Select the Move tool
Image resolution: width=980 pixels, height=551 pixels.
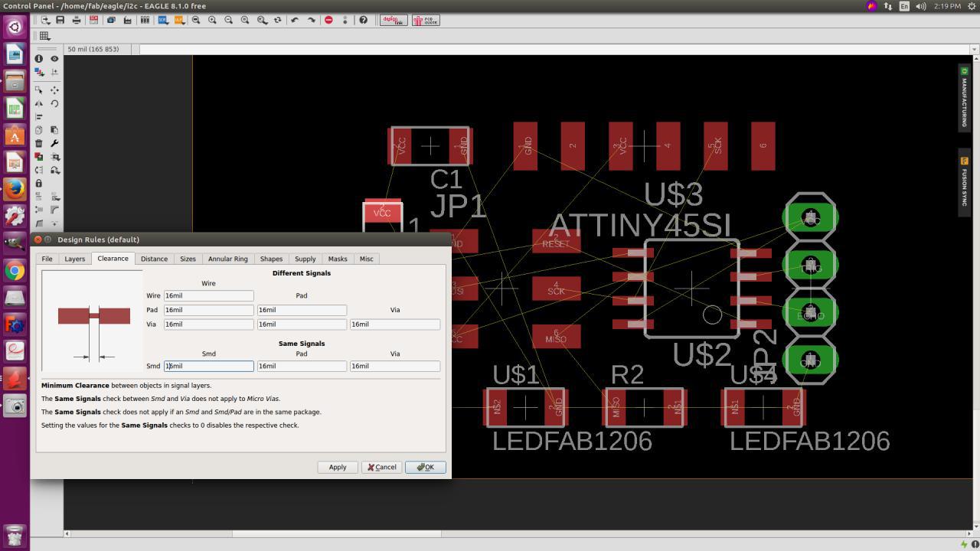54,90
